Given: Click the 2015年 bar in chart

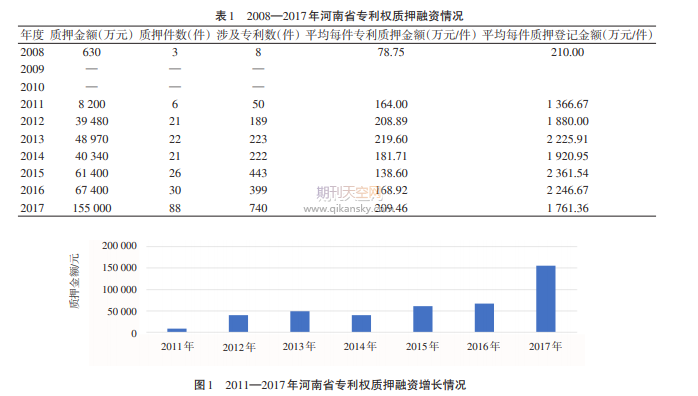Looking at the screenshot, I should pos(423,319).
